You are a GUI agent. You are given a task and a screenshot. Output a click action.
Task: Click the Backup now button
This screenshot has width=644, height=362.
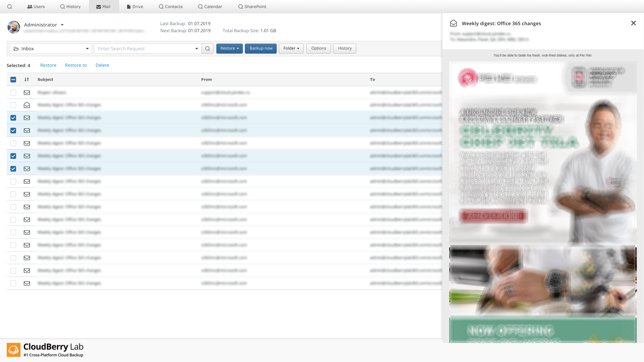coord(261,49)
